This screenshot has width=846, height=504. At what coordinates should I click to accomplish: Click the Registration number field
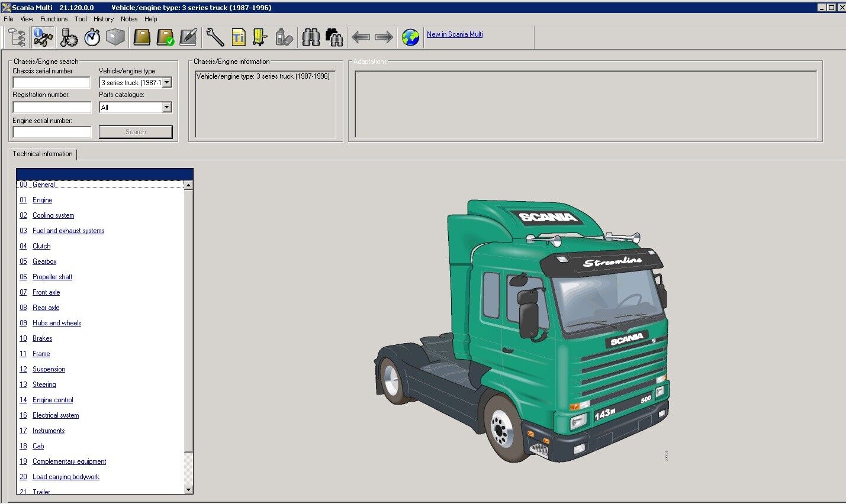pos(52,107)
